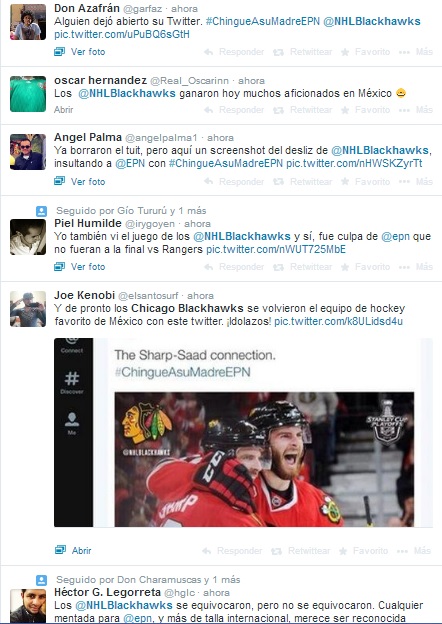Open Don Azafrán's profile avatar
442x624 pixels.
pos(28,22)
